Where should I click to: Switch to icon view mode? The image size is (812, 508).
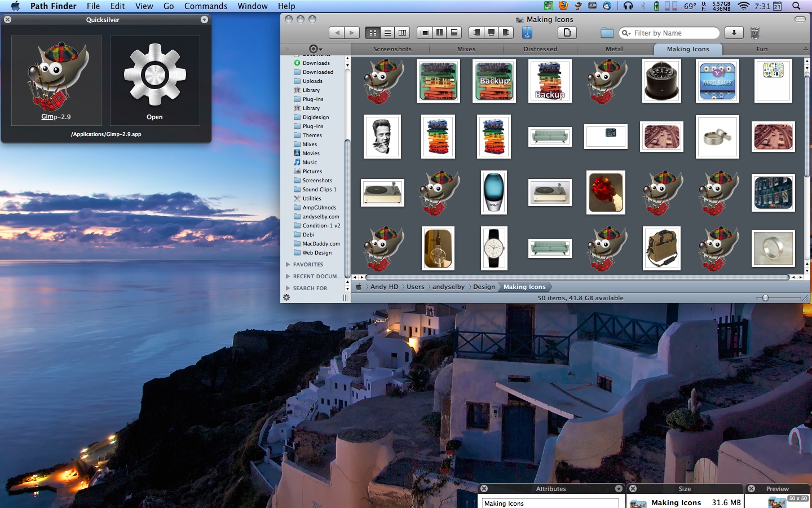(373, 33)
